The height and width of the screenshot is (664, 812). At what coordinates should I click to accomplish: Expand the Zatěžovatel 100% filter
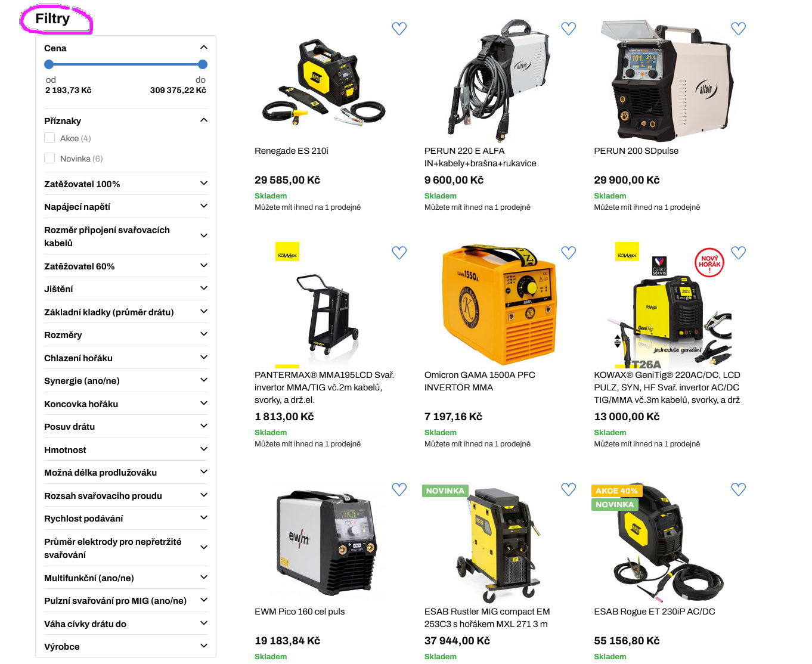click(x=126, y=184)
